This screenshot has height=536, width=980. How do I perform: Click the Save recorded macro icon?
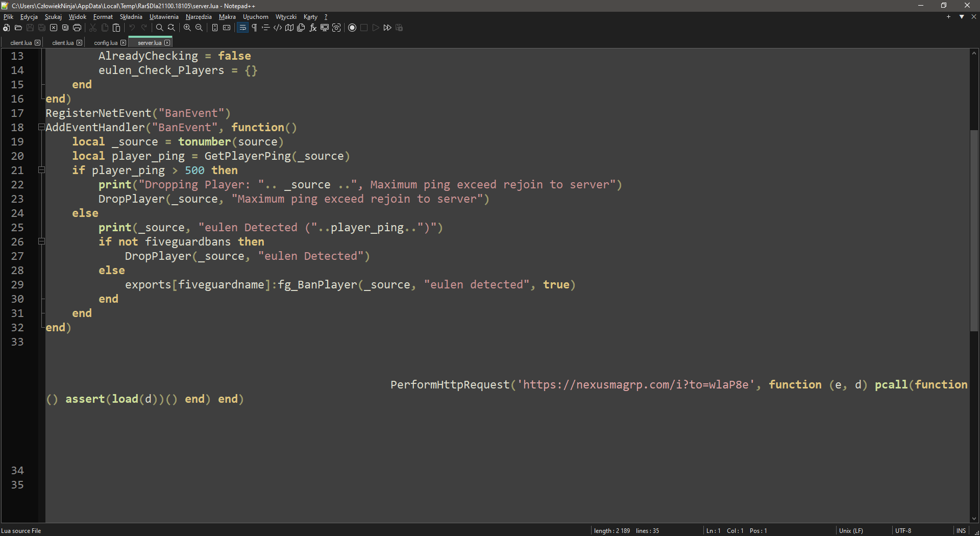coord(399,28)
